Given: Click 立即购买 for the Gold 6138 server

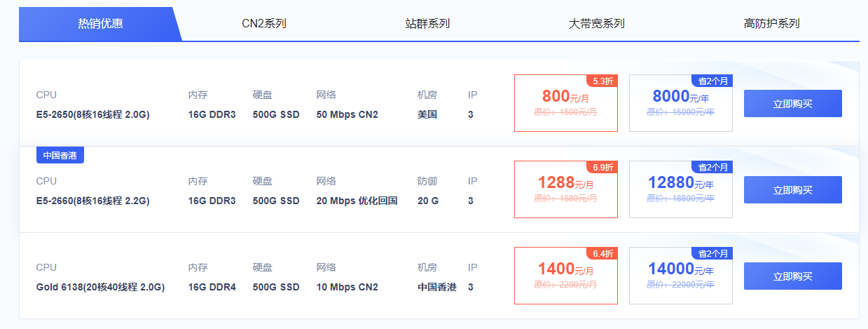Looking at the screenshot, I should point(792,276).
